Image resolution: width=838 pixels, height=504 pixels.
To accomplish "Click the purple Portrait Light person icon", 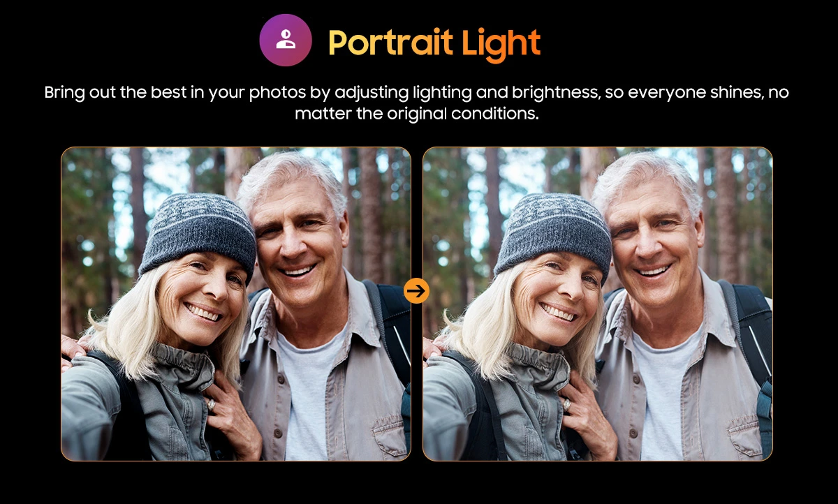I will (286, 40).
